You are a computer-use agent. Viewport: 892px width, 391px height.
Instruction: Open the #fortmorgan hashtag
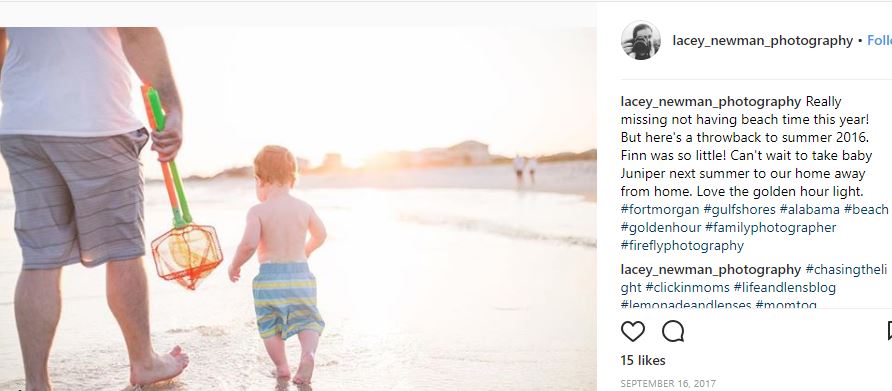pyautogui.click(x=660, y=209)
